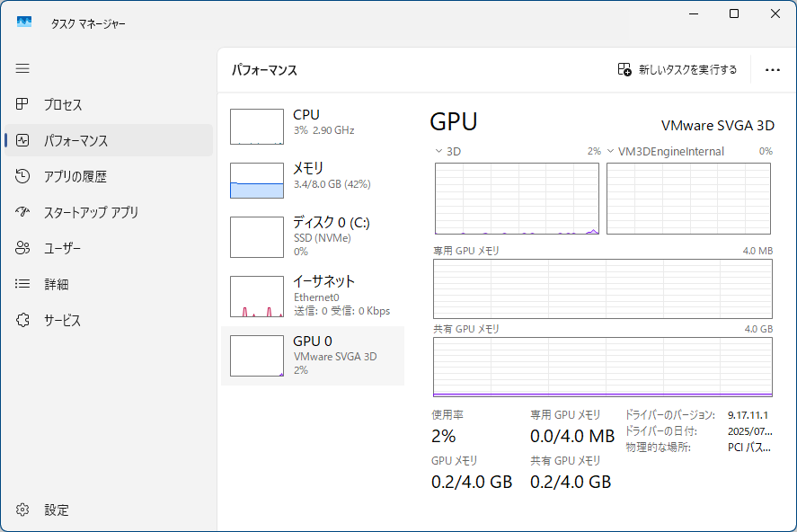Open the プロセス page icon
Screen dimensions: 797x532
pyautogui.click(x=23, y=104)
